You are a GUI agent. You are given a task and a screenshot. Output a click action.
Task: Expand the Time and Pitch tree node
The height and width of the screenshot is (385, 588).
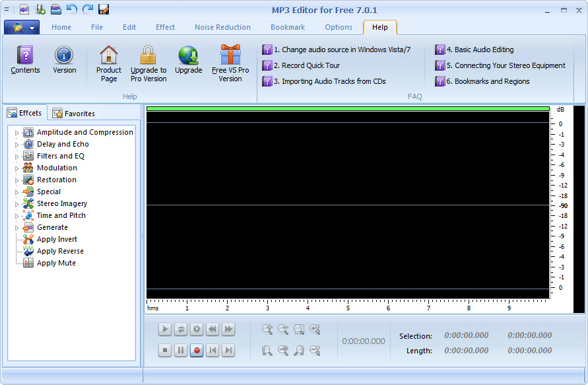(16, 216)
